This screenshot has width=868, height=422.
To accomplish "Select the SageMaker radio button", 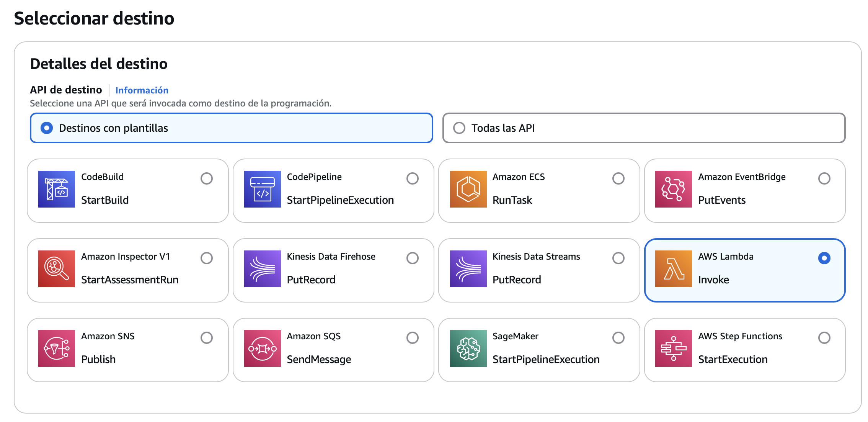I will [618, 338].
